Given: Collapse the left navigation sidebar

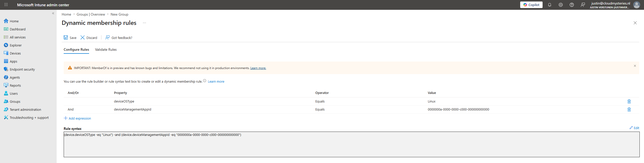Looking at the screenshot, I should coord(53,13).
